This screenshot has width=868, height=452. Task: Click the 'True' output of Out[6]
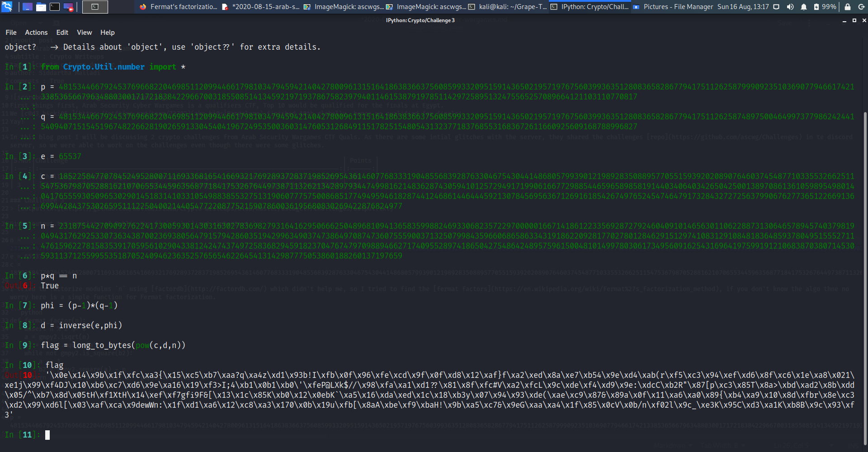tap(50, 286)
